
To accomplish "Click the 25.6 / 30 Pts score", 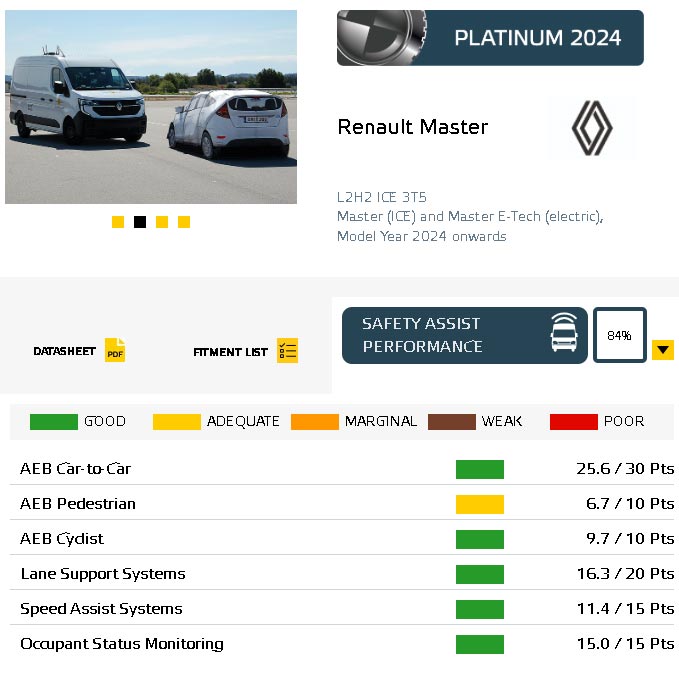I will tap(625, 469).
